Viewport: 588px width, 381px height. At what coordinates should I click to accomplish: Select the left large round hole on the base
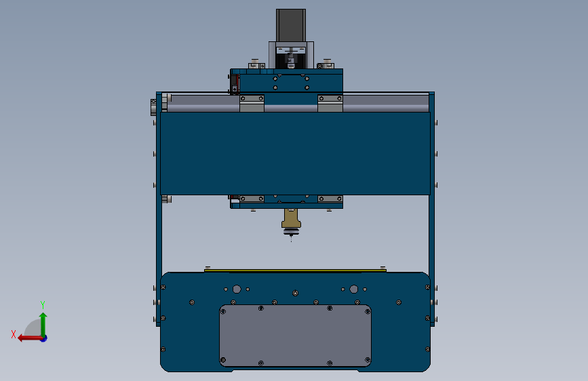click(237, 289)
